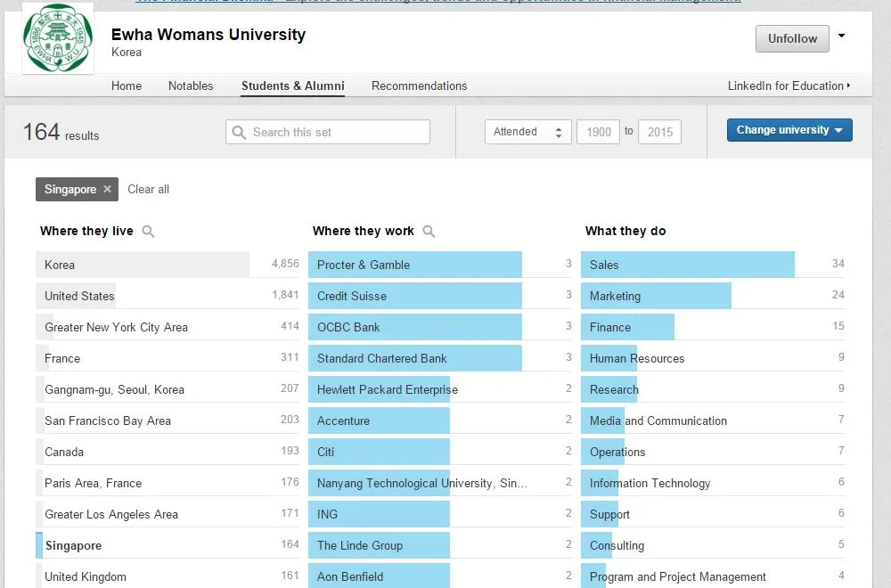The height and width of the screenshot is (588, 891).
Task: Filter by Credit Suisse employer
Action: [x=440, y=296]
